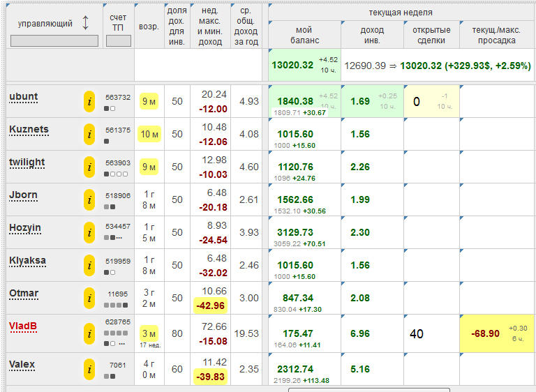Sort by нед. макс. и мин. доход header
The width and height of the screenshot is (536, 392).
(210, 26)
